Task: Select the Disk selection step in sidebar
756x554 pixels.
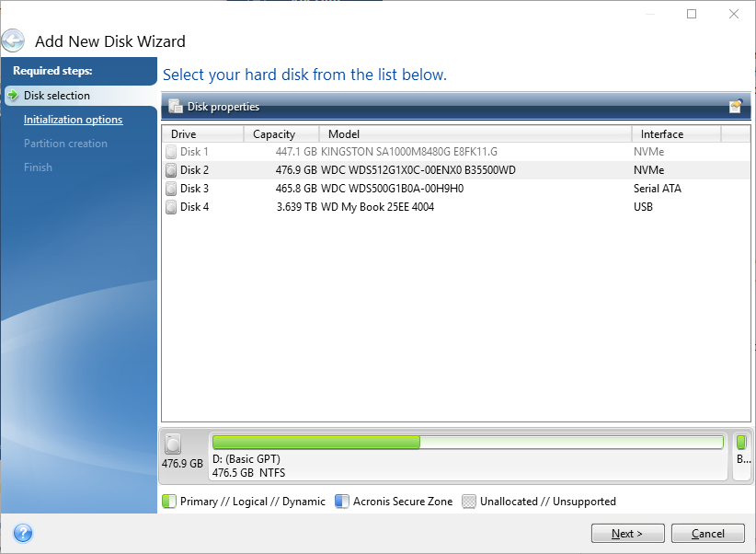Action: point(57,96)
